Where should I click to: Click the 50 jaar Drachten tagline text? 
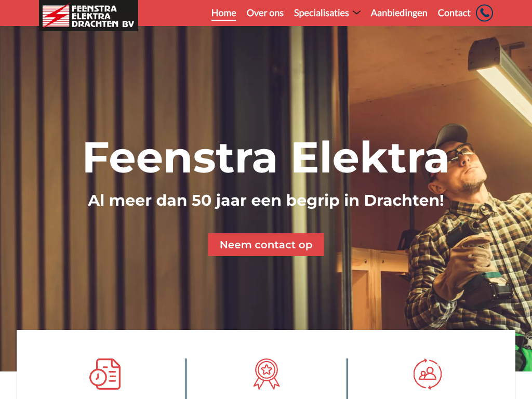click(x=266, y=200)
